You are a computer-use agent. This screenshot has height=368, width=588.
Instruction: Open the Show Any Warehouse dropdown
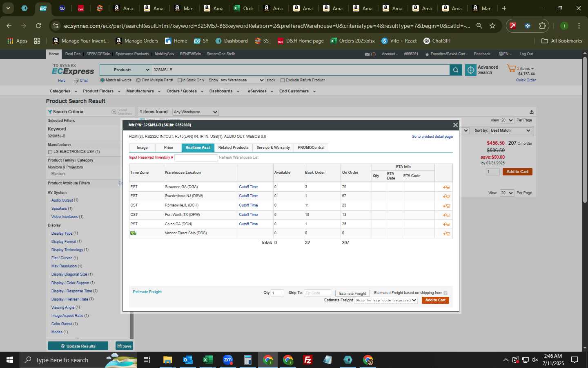click(x=242, y=80)
